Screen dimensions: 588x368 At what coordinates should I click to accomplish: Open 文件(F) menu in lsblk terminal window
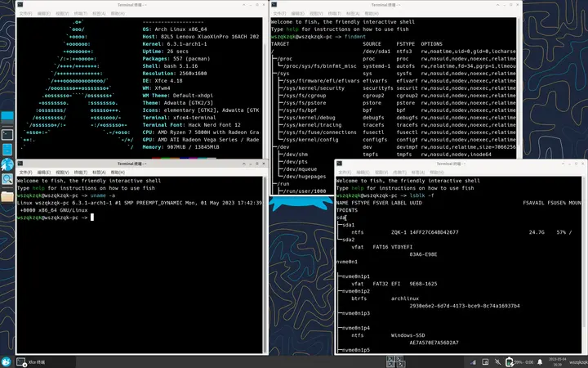coord(345,173)
